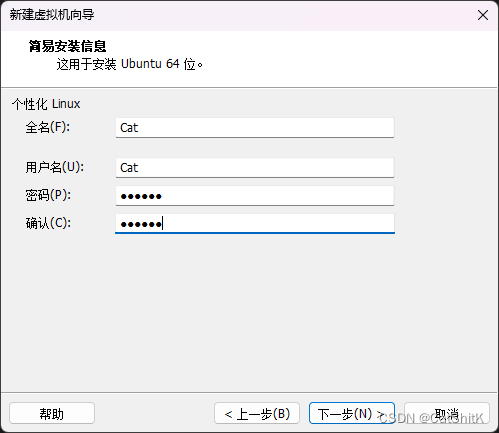The width and height of the screenshot is (499, 433).
Task: Click the username (用户名) input field
Action: 255,168
